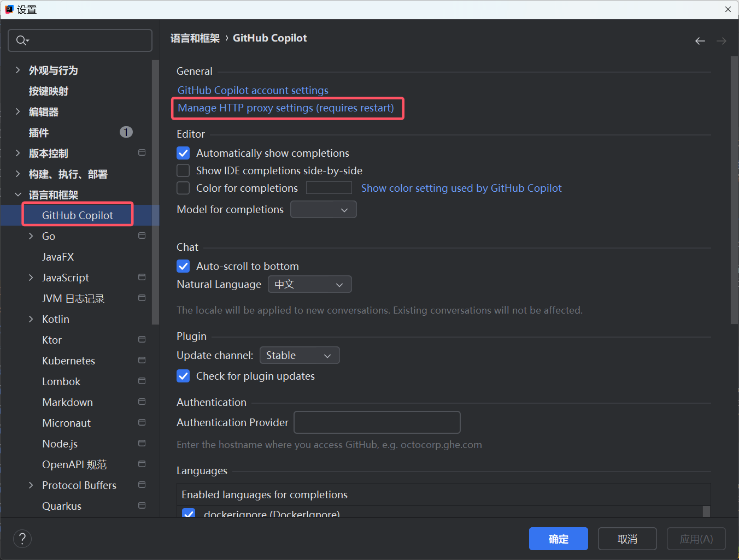739x560 pixels.
Task: Click 语言和框架 in the breadcrumb
Action: (x=195, y=38)
